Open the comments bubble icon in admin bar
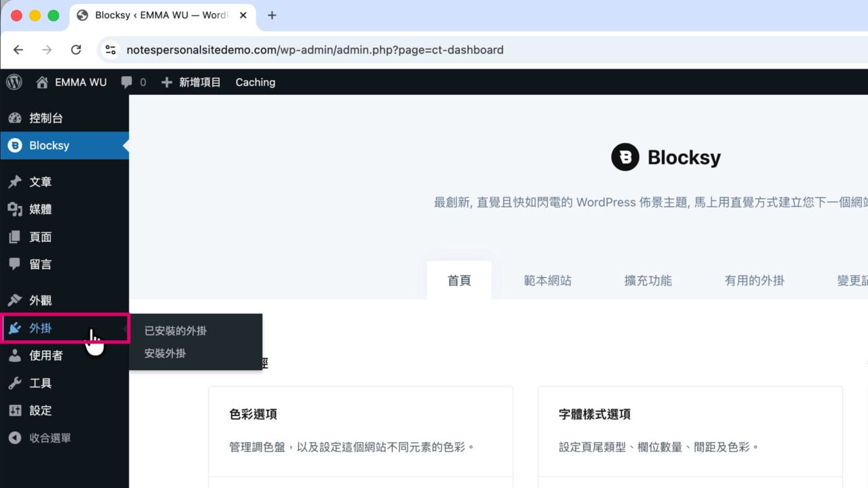 [x=127, y=82]
